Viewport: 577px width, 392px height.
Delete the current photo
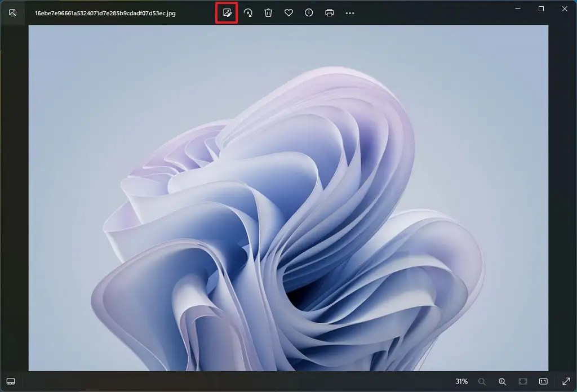coord(268,12)
